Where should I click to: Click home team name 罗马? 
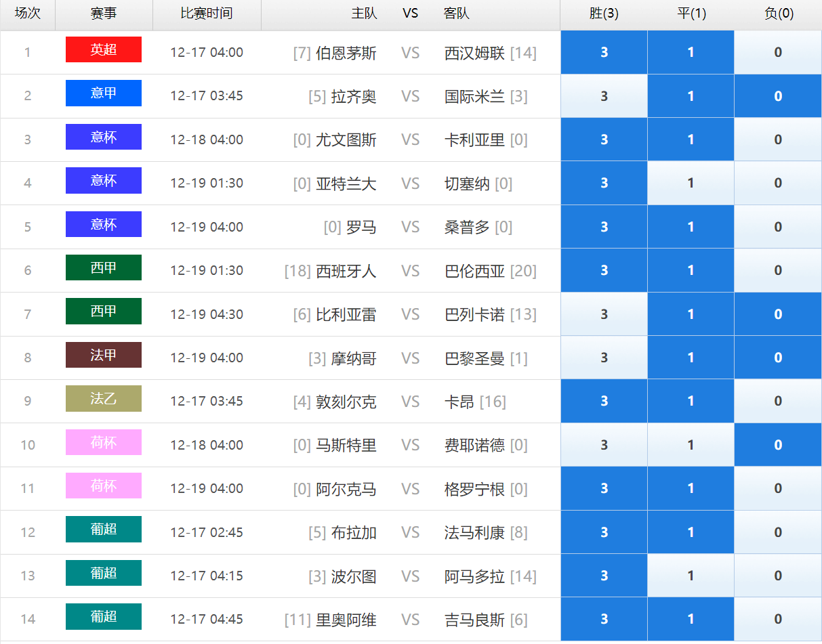coord(361,228)
